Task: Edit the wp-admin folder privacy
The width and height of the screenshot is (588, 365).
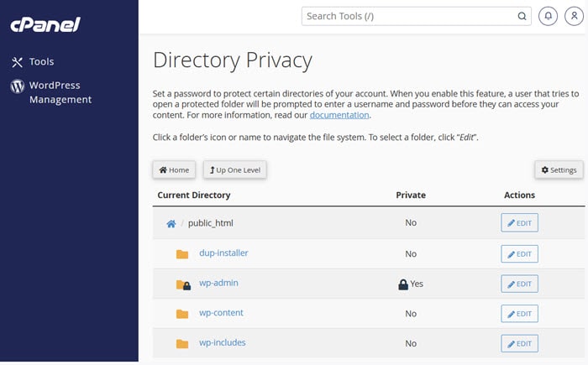Action: 519,284
